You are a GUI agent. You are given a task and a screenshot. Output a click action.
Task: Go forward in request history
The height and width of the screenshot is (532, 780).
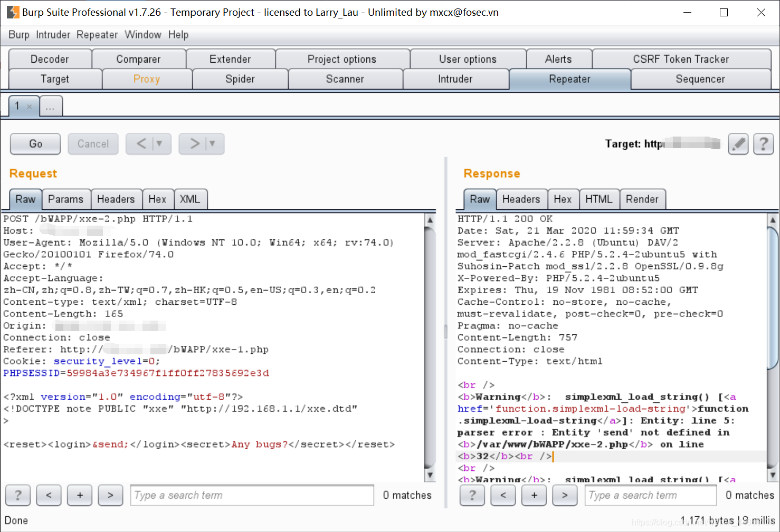point(201,143)
